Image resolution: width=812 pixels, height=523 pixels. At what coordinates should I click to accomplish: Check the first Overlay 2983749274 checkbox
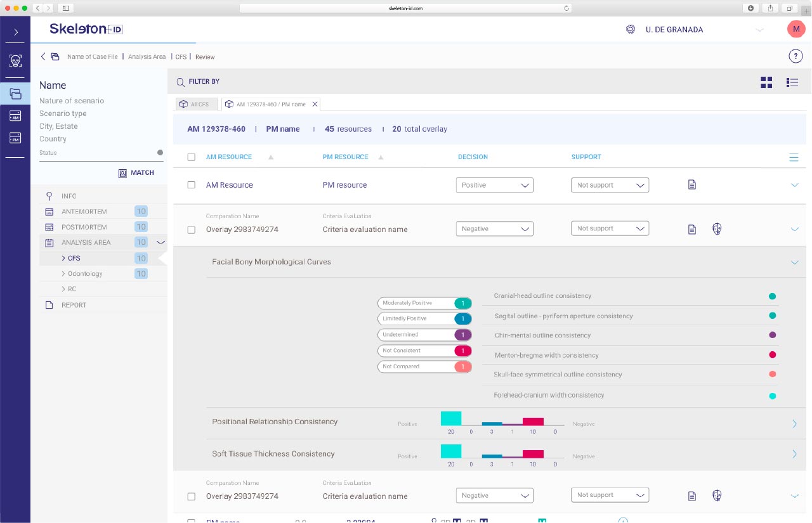click(x=192, y=229)
